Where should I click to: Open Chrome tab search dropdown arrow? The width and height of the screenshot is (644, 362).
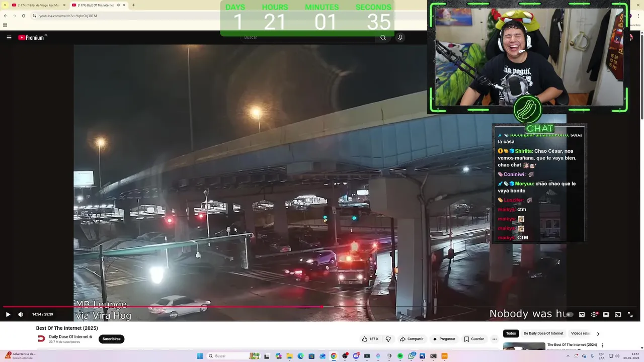[x=4, y=5]
